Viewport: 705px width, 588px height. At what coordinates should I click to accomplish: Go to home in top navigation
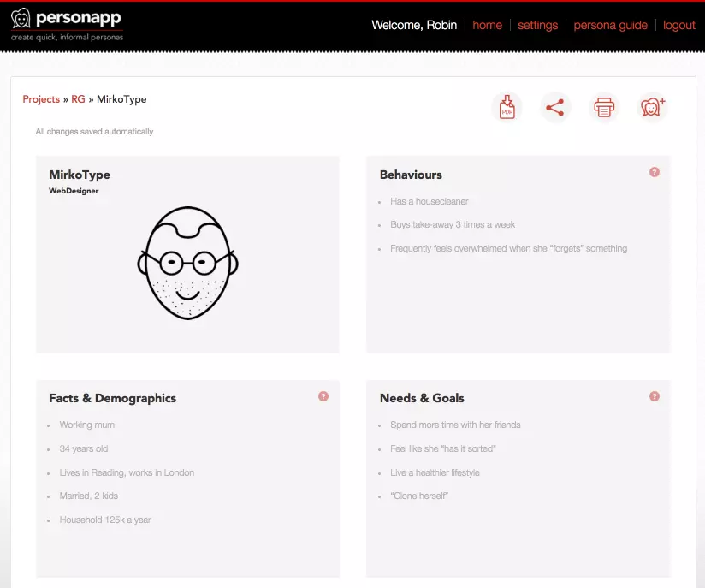coord(487,25)
